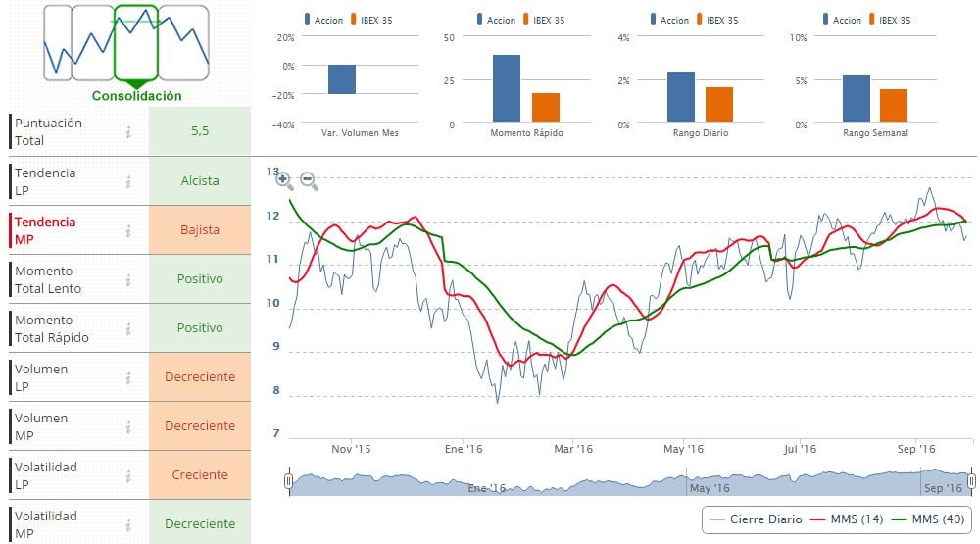Image resolution: width=980 pixels, height=544 pixels.
Task: Open info icon for Volumen LP
Action: [127, 377]
